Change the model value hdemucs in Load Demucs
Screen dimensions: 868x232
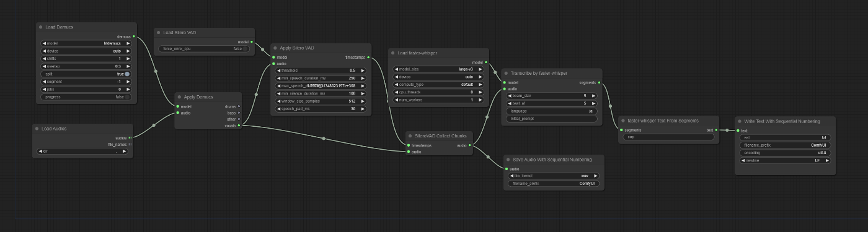tap(86, 43)
